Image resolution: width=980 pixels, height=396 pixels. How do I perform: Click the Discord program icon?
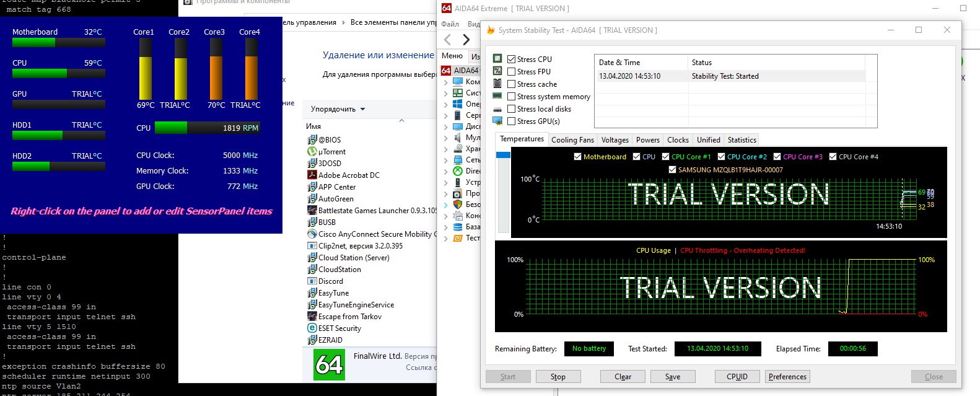[x=312, y=281]
